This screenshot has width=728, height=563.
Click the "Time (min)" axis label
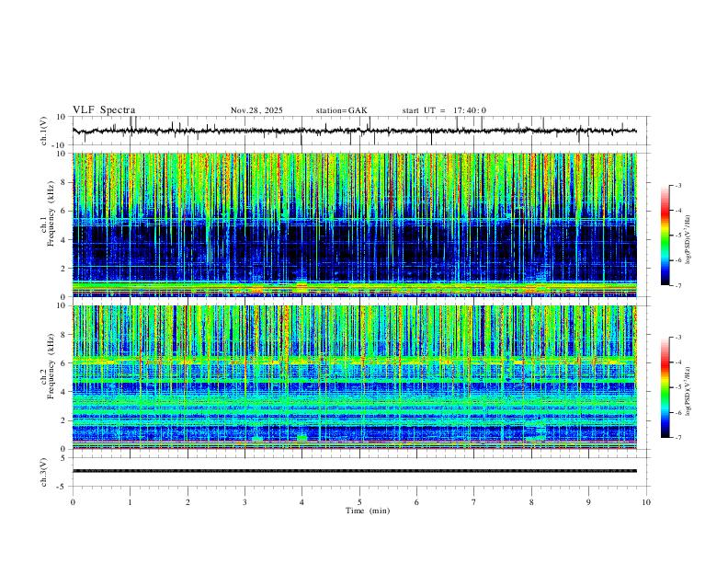368,511
